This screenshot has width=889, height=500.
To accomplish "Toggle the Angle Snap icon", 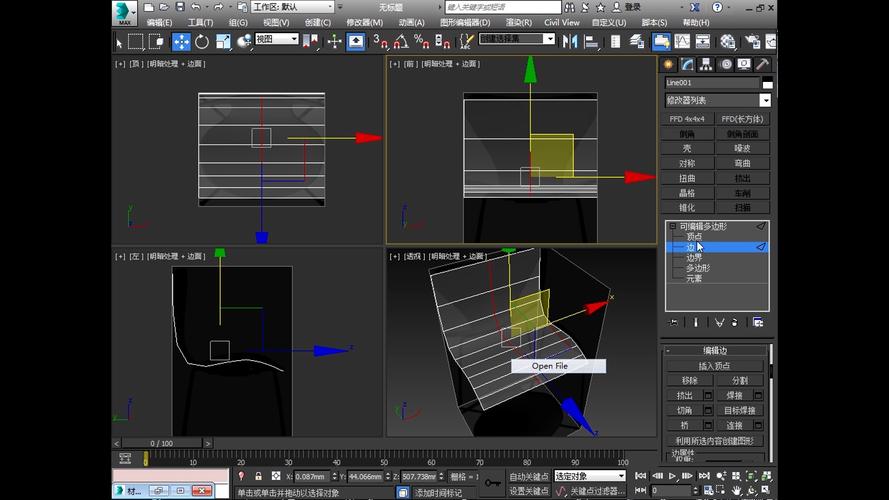I will click(x=401, y=42).
